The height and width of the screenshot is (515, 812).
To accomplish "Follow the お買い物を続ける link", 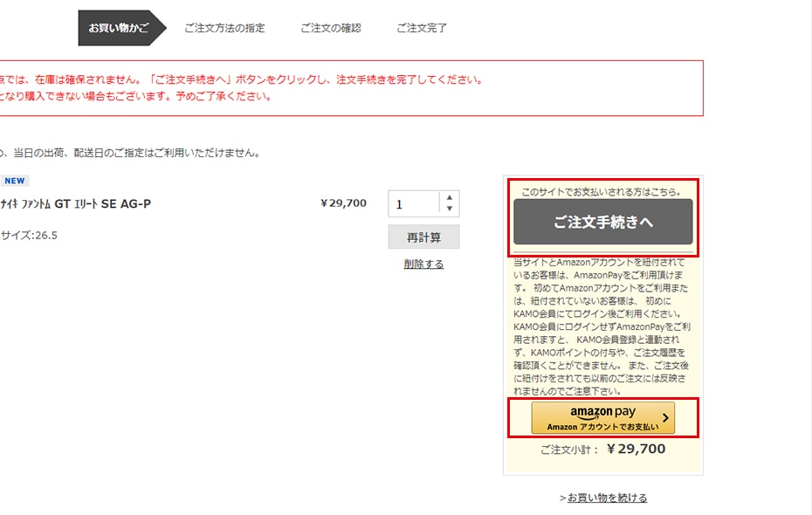I will click(607, 498).
